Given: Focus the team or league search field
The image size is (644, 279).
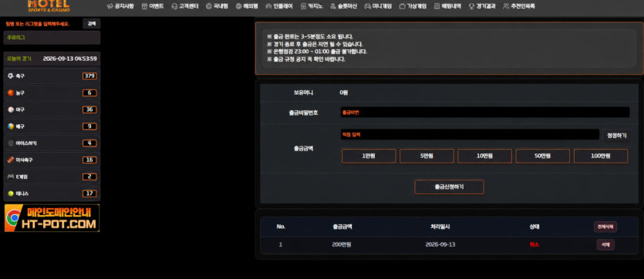Looking at the screenshot, I should point(42,24).
